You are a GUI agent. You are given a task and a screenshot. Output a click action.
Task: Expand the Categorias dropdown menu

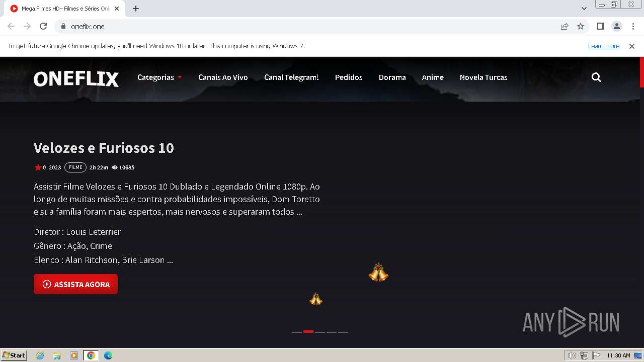click(159, 77)
